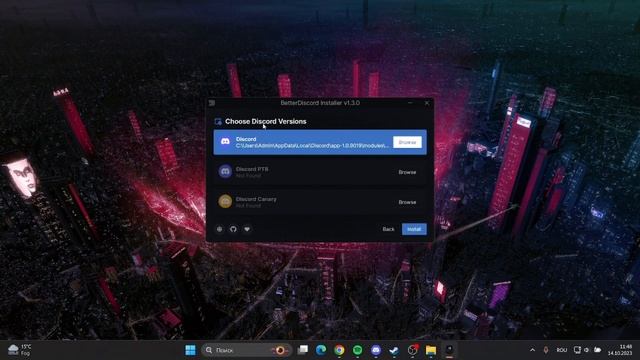Go Back to the previous installer step
Screen dimensions: 640x360
coord(388,229)
